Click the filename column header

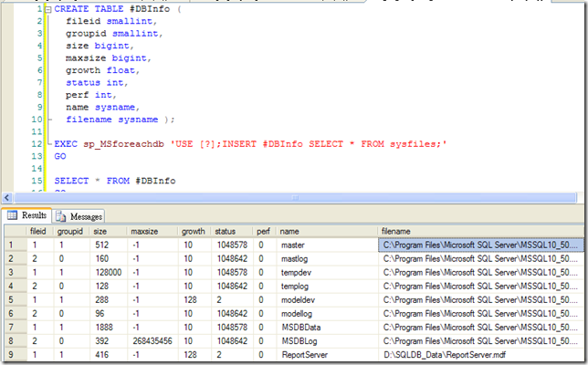click(481, 231)
